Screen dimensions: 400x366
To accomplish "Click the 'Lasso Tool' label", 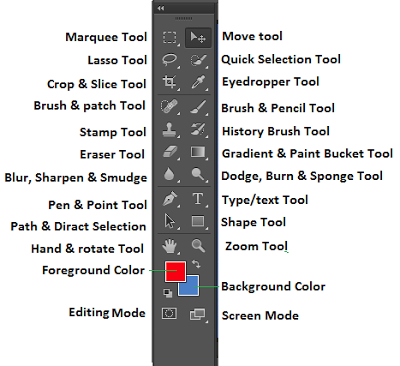I will (x=117, y=60).
